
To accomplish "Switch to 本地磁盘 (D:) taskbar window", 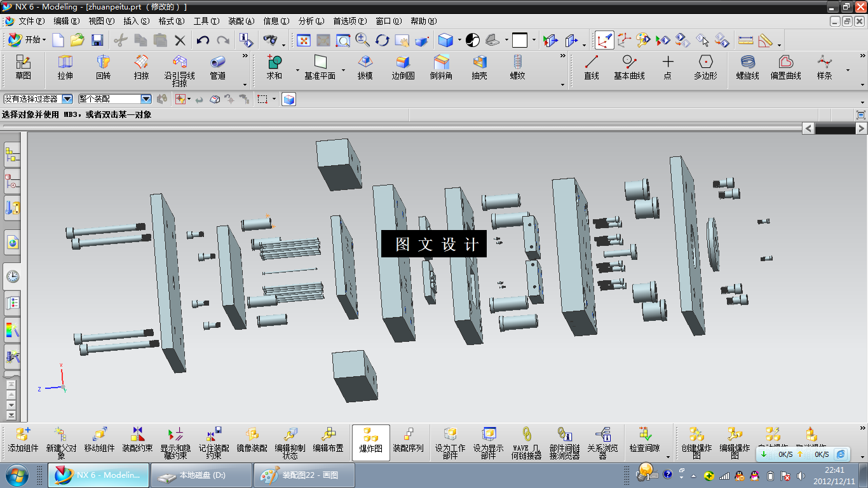I will coord(201,475).
